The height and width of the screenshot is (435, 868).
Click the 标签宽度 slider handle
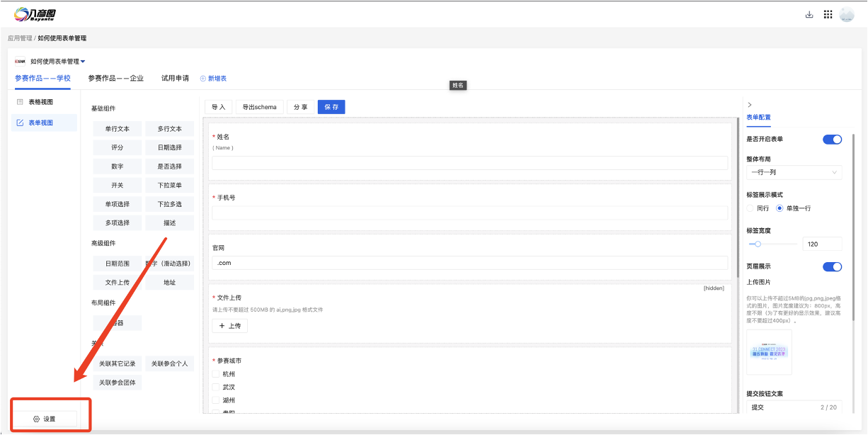[x=758, y=244]
